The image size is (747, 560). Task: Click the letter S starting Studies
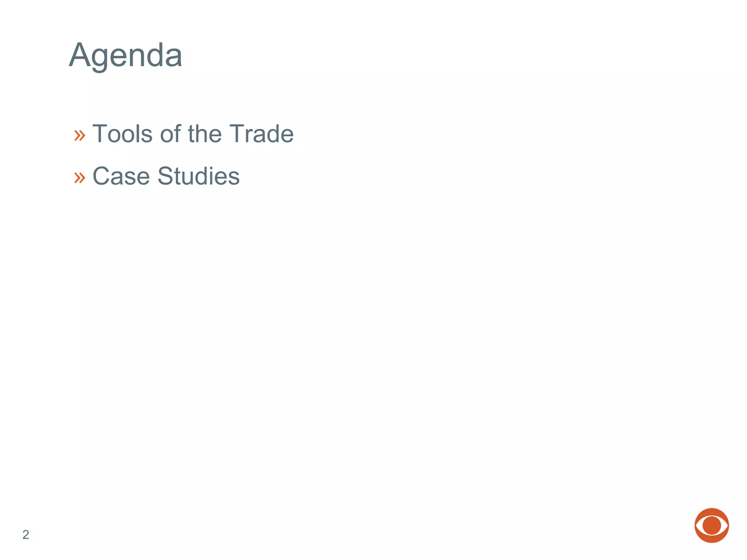165,176
